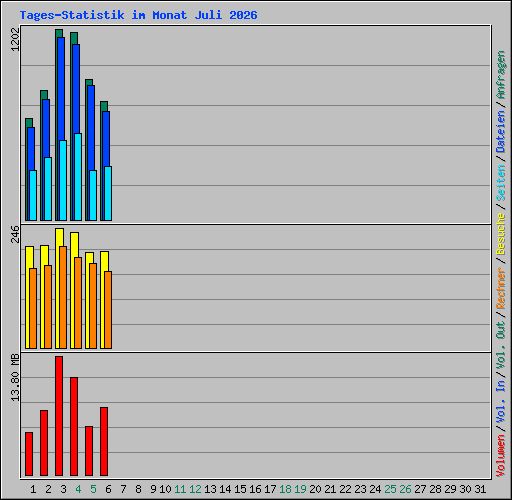The width and height of the screenshot is (512, 500).
Task: Click the orange Rechner bar for day 6
Action: [x=108, y=310]
